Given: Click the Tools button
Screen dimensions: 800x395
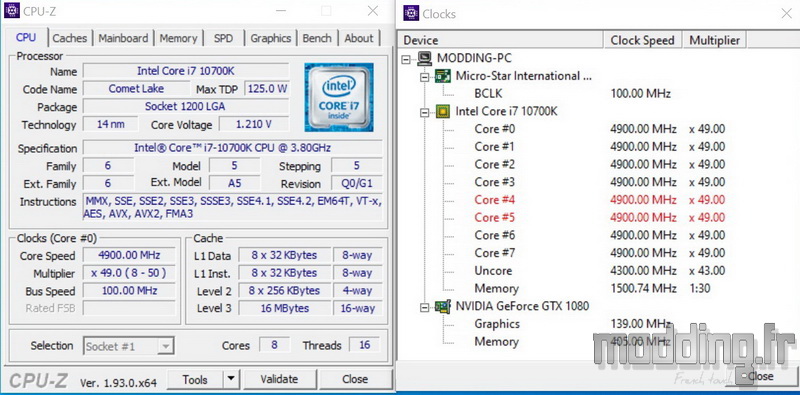Looking at the screenshot, I should [195, 379].
